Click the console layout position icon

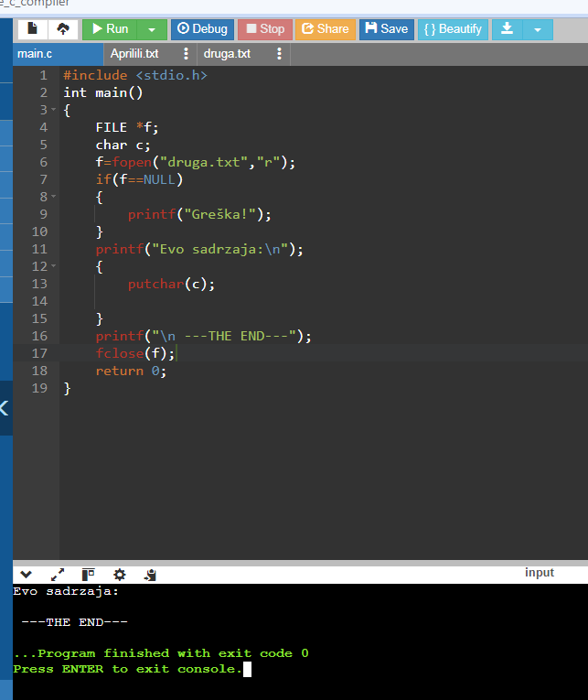(x=88, y=574)
